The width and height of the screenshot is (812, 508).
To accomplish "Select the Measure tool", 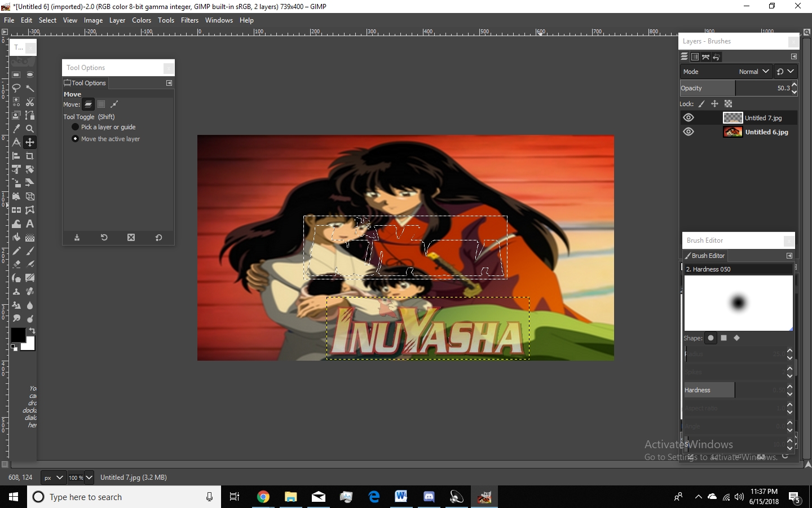I will 16,142.
